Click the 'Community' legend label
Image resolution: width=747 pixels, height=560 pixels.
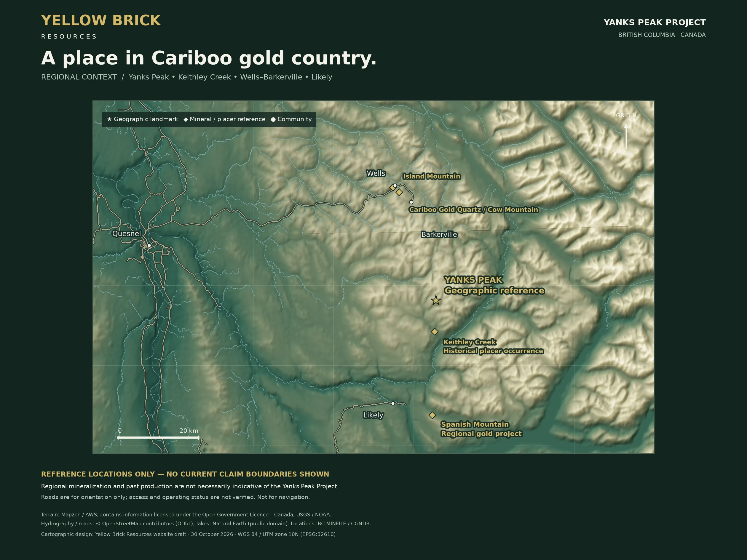[x=294, y=119]
